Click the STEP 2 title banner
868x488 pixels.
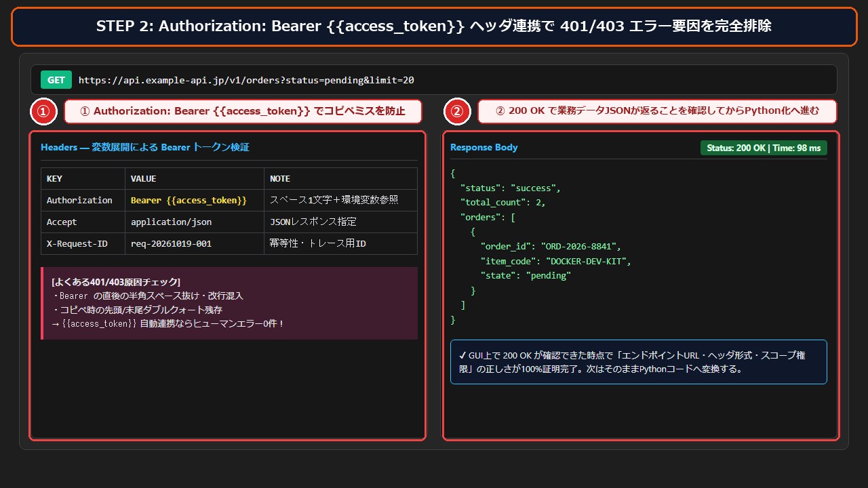point(434,26)
